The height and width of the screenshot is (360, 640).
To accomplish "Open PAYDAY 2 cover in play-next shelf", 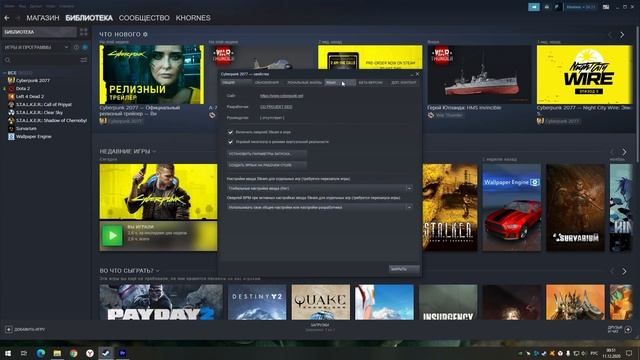I will pos(161,302).
